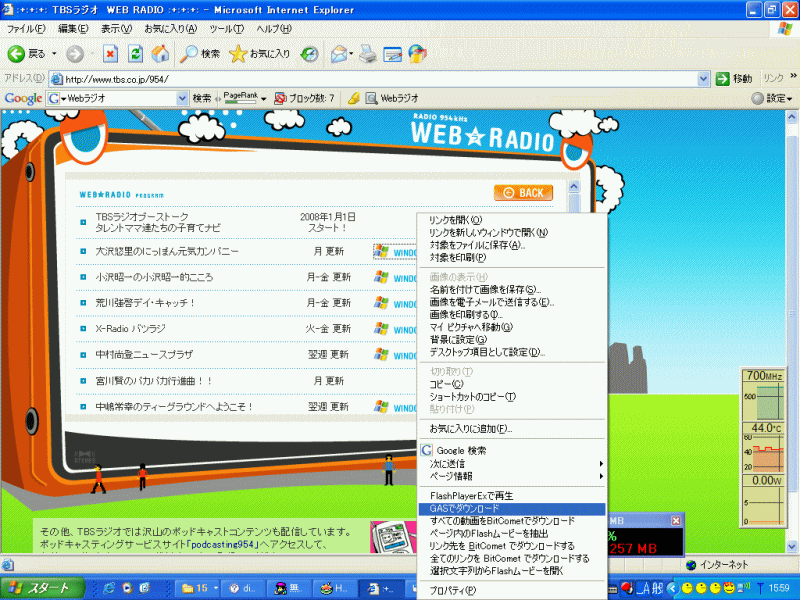
Task: Click the program title 宮川賢のパカパカ行進曲！！
Action: pyautogui.click(x=154, y=381)
